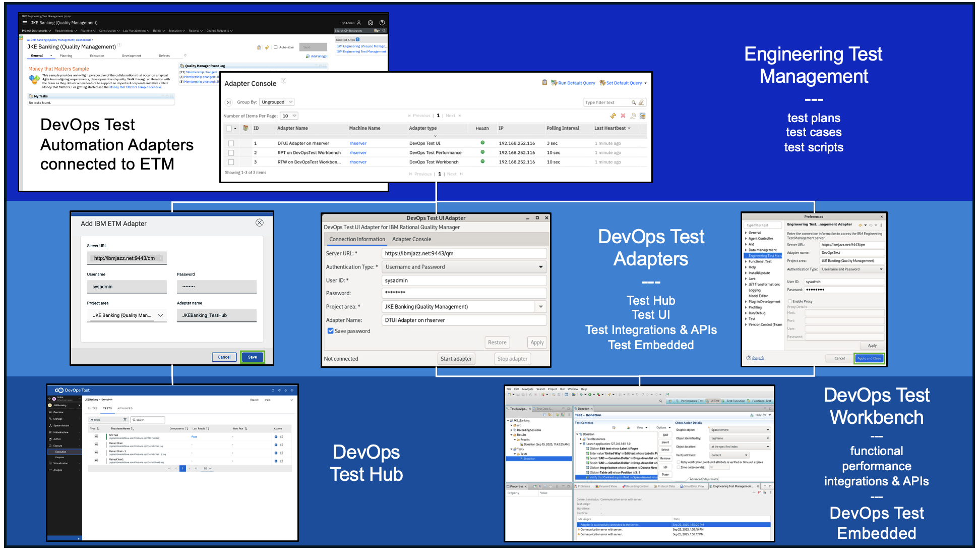Click the help question mark in ETM header

(x=382, y=23)
